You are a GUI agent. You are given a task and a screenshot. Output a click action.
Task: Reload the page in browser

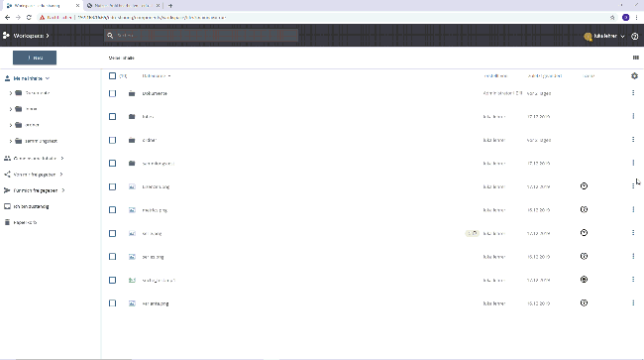pos(29,17)
